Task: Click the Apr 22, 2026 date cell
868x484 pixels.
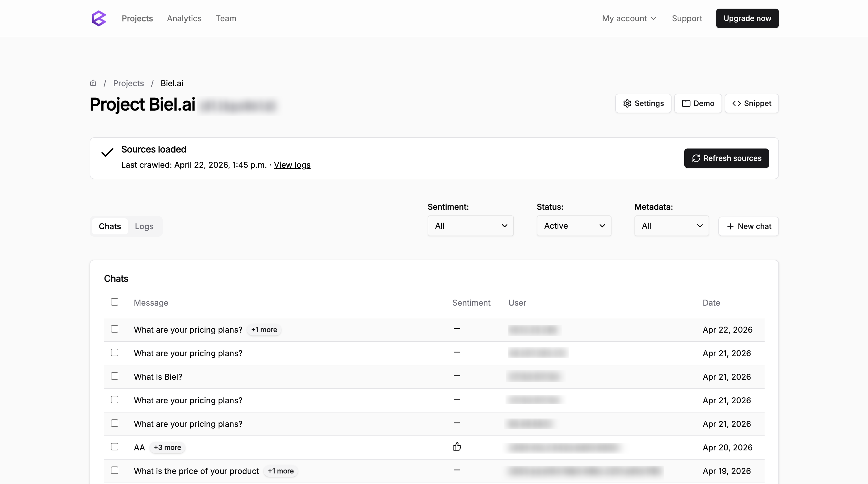Action: tap(728, 330)
